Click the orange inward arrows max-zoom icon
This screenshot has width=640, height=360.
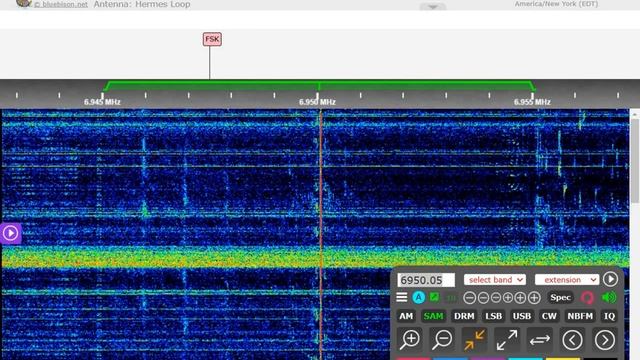[x=474, y=340]
